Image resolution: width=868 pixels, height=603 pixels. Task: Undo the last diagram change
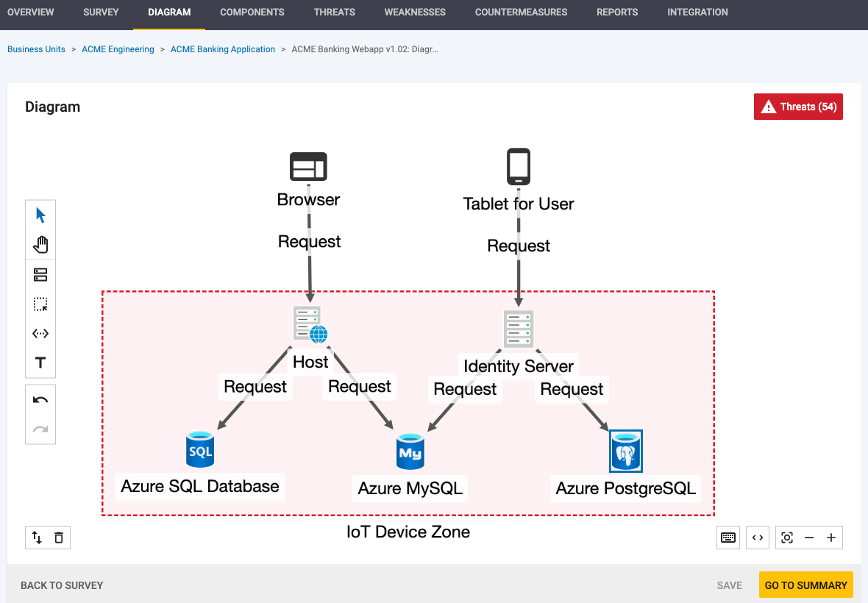click(x=40, y=400)
